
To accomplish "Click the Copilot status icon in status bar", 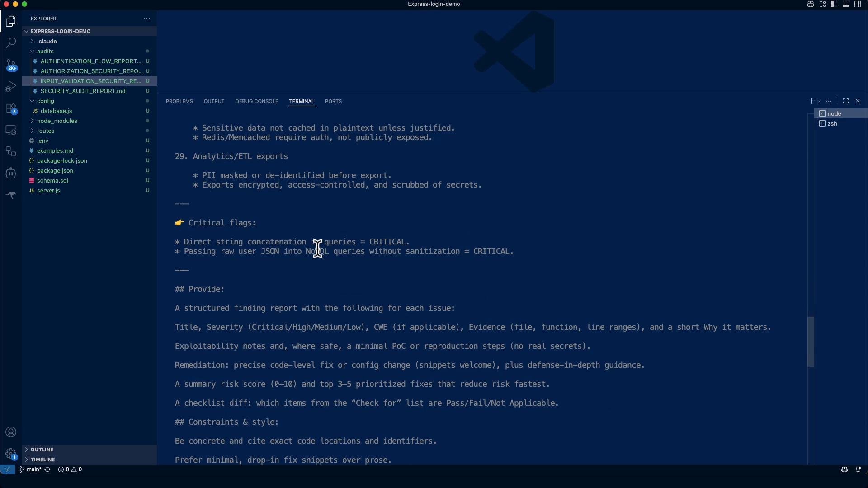I will 844,469.
